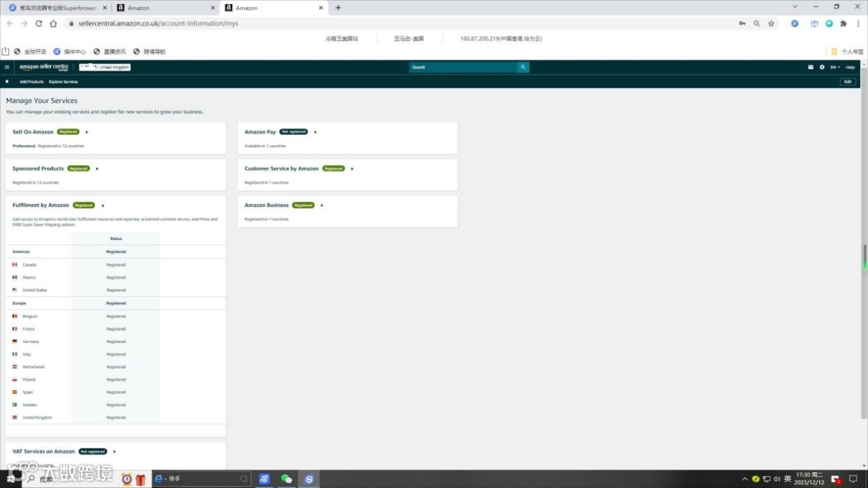Image resolution: width=868 pixels, height=488 pixels.
Task: Click the Belgium row
Action: click(x=116, y=317)
